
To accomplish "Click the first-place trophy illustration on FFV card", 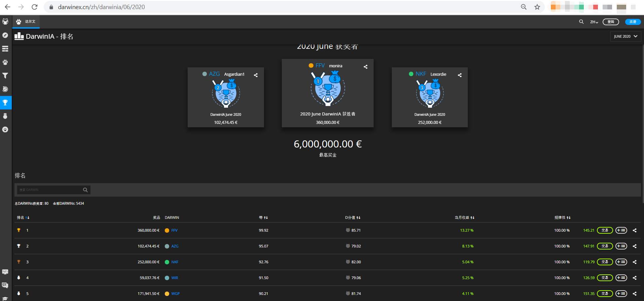I will coord(327,89).
